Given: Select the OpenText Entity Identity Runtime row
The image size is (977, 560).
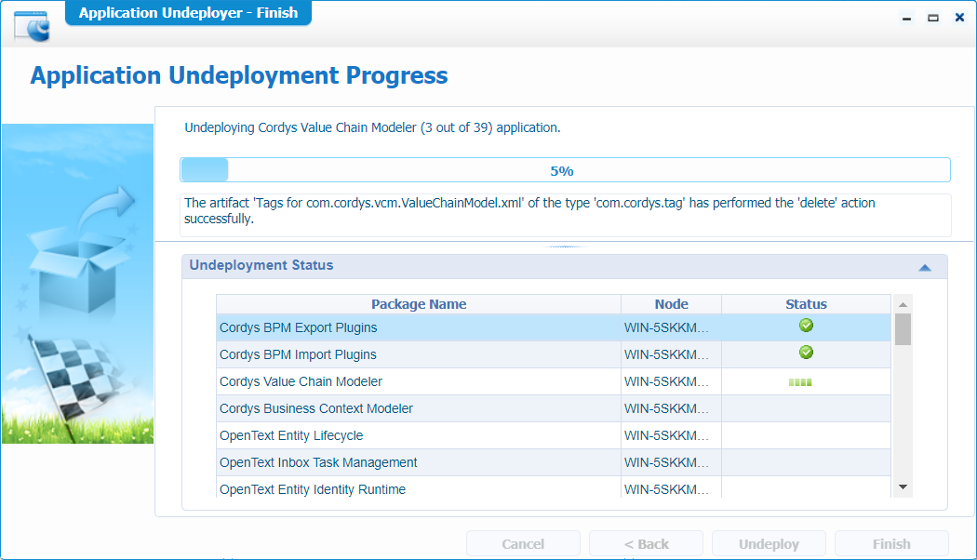Looking at the screenshot, I should pyautogui.click(x=554, y=489).
